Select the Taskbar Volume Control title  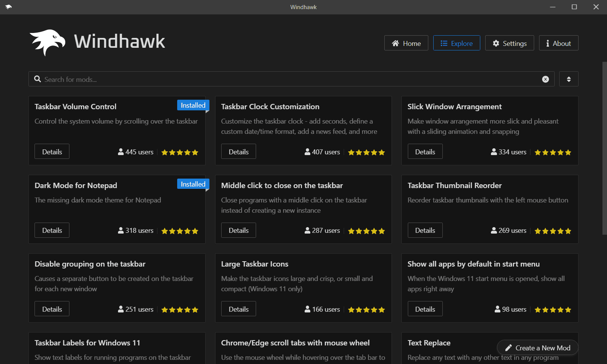pyautogui.click(x=75, y=107)
